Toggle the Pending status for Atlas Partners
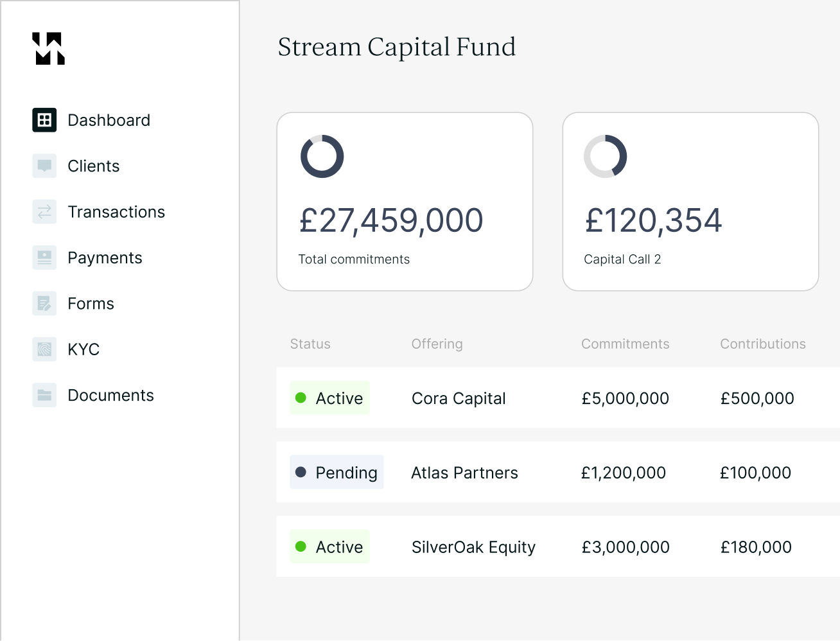 337,472
